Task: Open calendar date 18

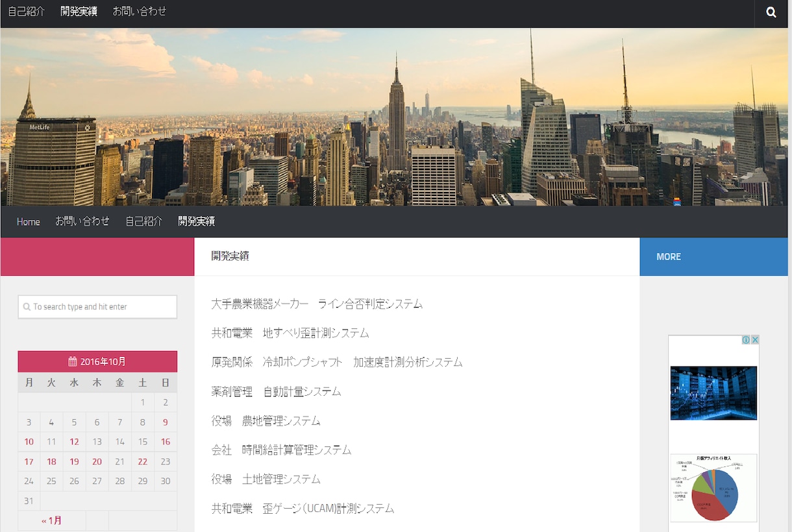Action: coord(51,462)
